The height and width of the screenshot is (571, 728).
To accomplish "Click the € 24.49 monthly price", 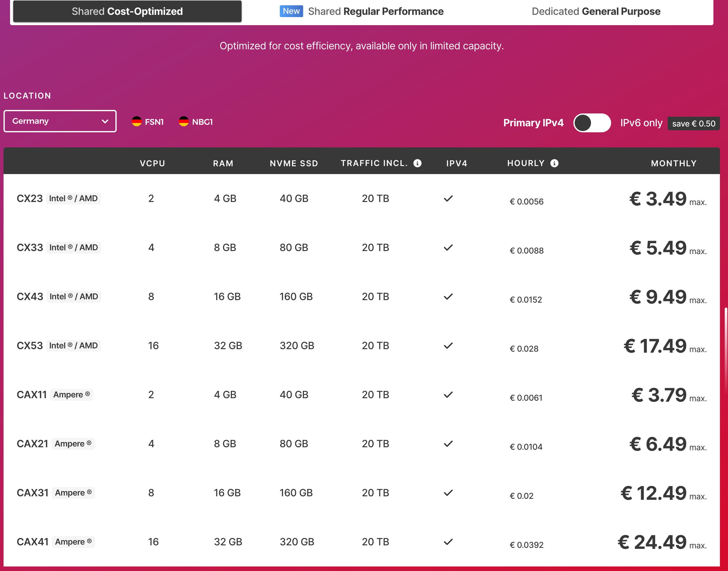I will pos(652,542).
